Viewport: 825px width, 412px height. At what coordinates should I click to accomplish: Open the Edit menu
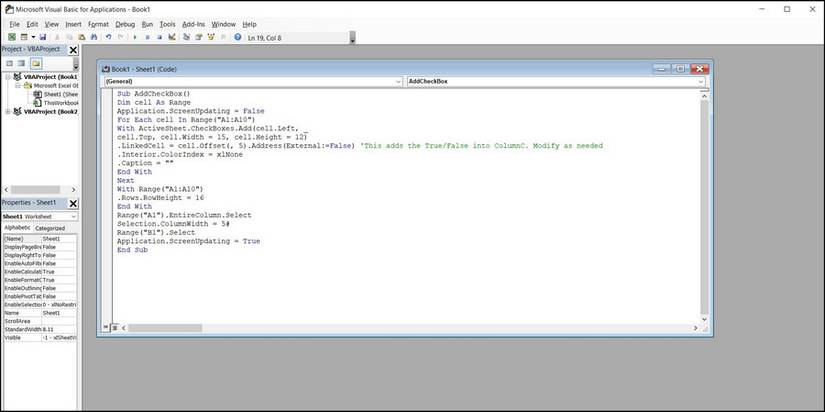tap(32, 24)
